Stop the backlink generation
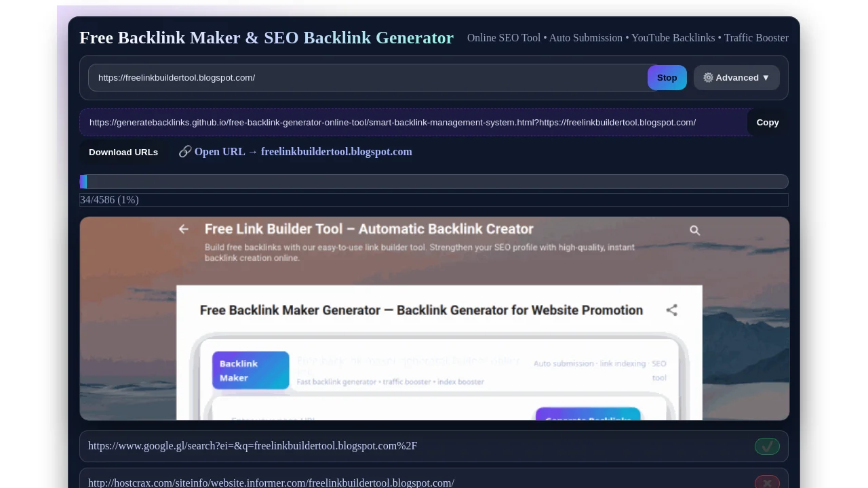868x488 pixels. (667, 77)
